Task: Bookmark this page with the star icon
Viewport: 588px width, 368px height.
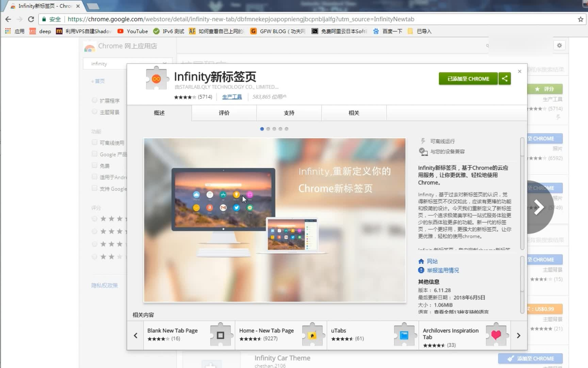Action: pyautogui.click(x=581, y=19)
